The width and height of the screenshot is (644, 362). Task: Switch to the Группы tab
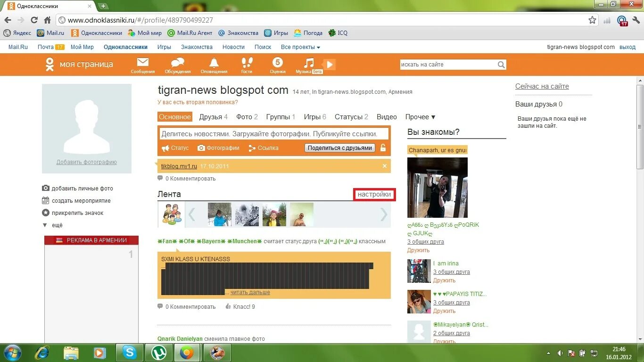pos(281,117)
